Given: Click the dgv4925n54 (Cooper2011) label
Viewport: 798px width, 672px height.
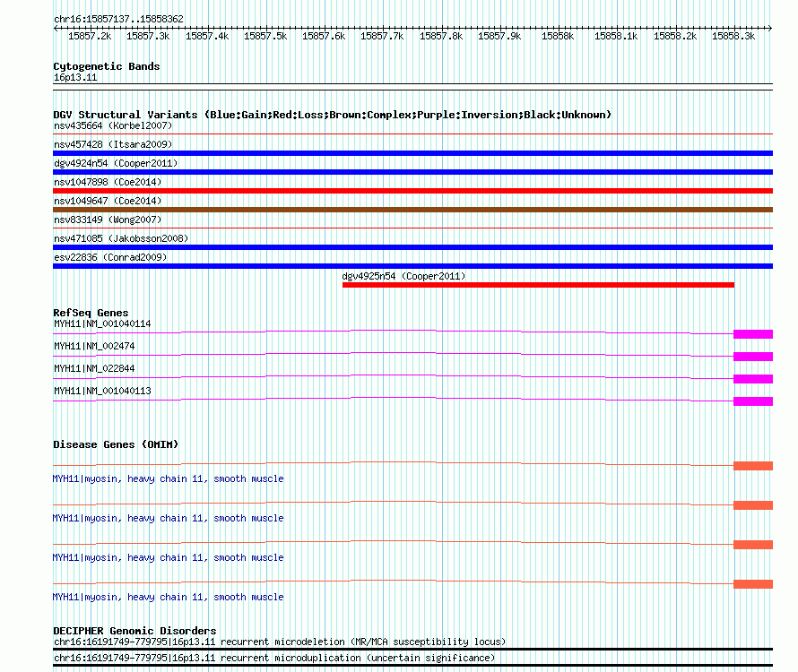Looking at the screenshot, I should click(x=403, y=276).
